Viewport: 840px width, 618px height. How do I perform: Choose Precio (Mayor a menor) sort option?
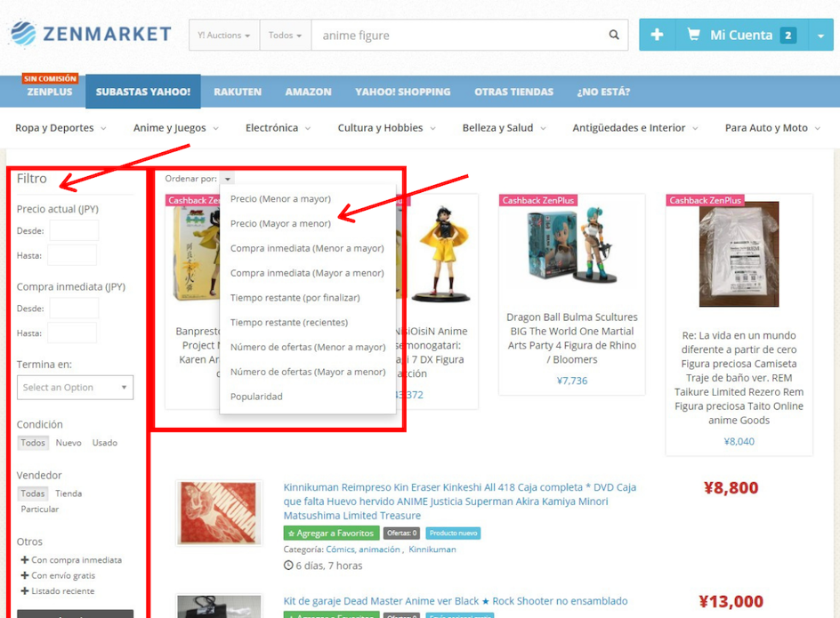click(280, 223)
